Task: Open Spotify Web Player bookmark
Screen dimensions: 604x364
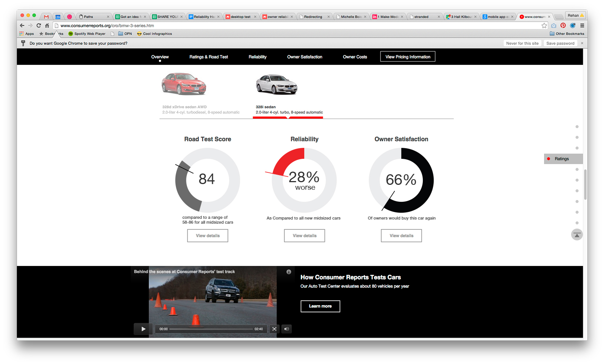Action: 87,34
